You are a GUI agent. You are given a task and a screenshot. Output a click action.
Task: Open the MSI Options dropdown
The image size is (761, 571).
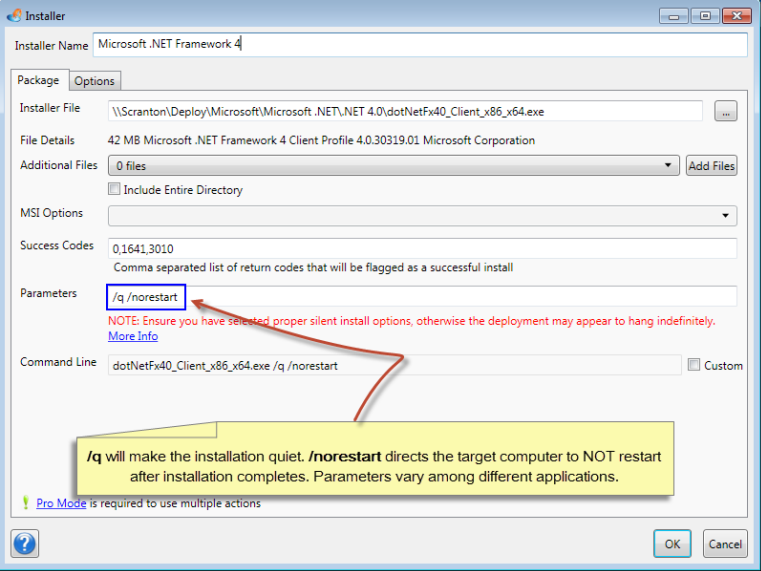pos(422,215)
